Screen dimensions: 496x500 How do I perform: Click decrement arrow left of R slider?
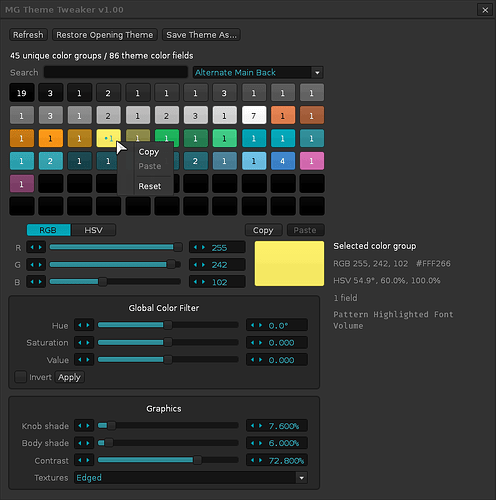click(32, 247)
